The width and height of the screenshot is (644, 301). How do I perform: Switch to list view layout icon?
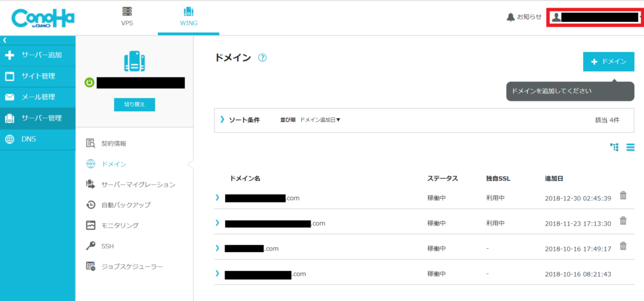(x=630, y=147)
